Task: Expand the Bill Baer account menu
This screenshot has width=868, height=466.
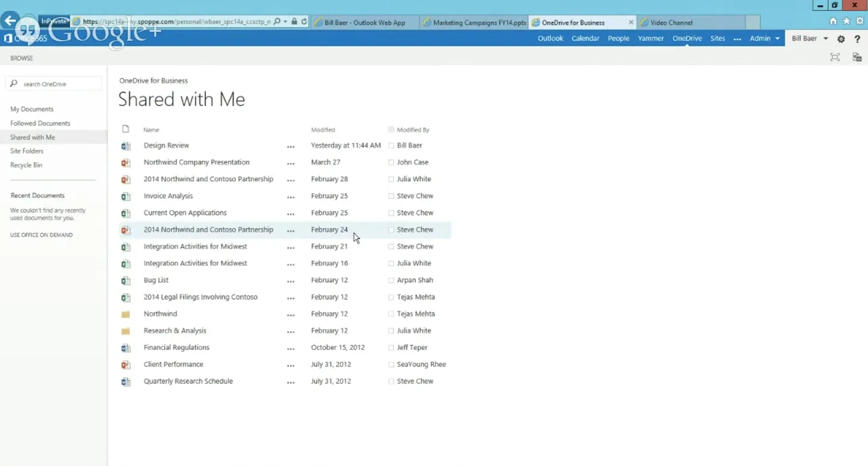Action: pos(809,38)
